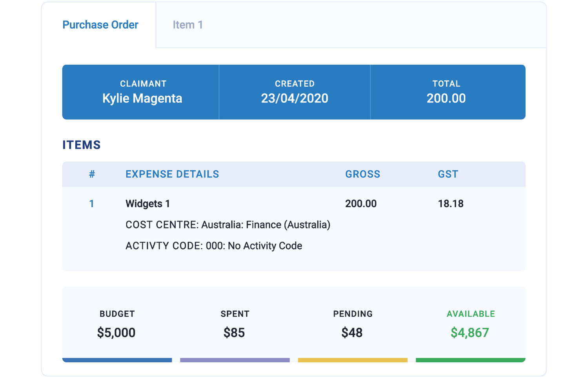Click the green Available bar
The width and height of the screenshot is (588, 378).
[x=471, y=360]
